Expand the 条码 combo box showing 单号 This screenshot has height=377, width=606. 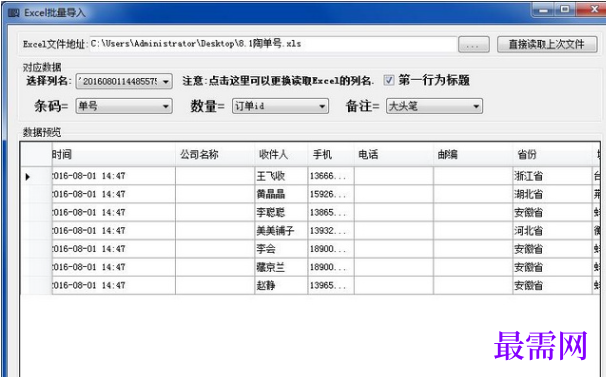click(124, 106)
